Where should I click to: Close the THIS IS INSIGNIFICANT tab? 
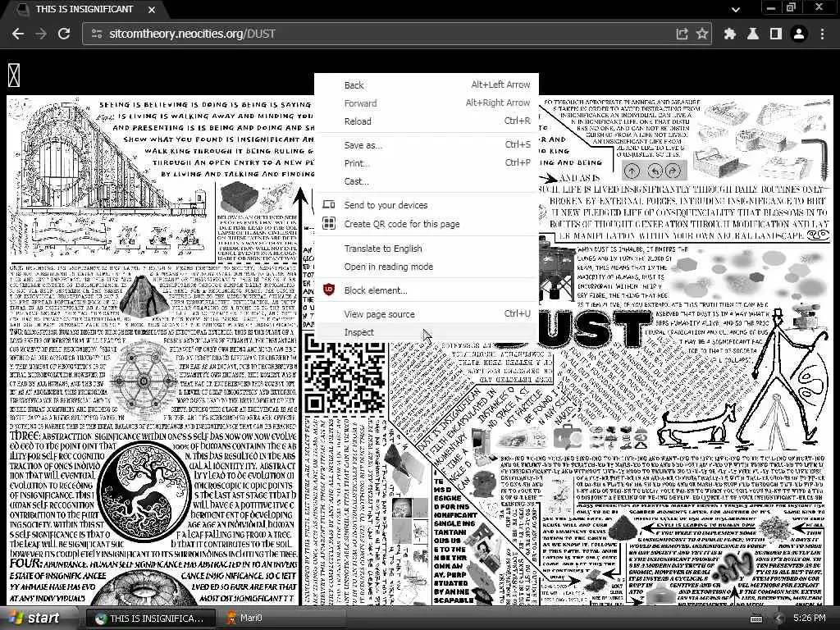[x=152, y=10]
